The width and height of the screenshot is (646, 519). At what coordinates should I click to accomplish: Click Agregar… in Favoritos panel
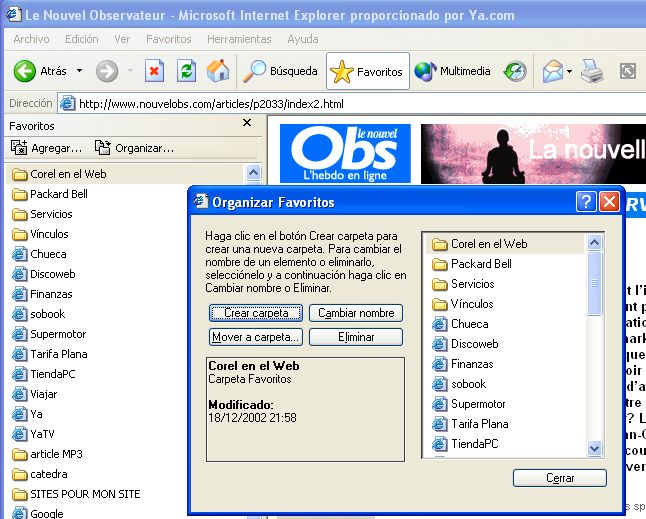(46, 148)
